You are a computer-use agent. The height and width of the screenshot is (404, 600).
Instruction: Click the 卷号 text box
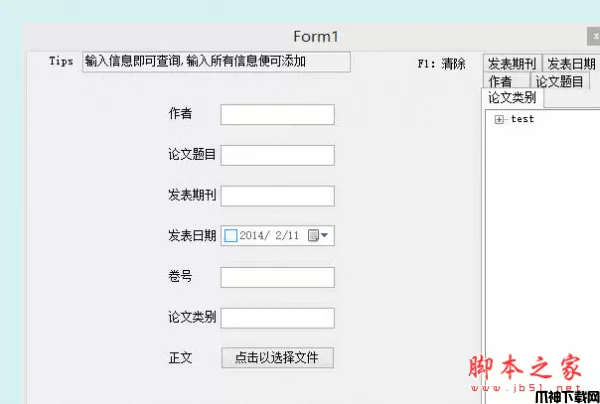point(277,277)
